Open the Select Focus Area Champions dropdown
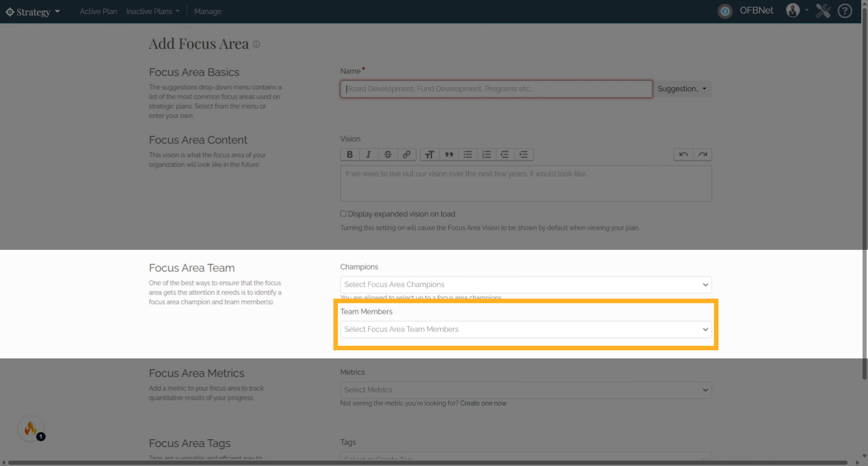This screenshot has width=868, height=466. pyautogui.click(x=526, y=285)
